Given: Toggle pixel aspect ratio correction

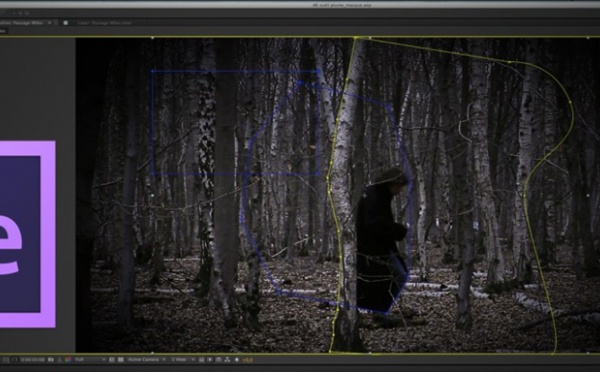Looking at the screenshot, I should point(201,360).
